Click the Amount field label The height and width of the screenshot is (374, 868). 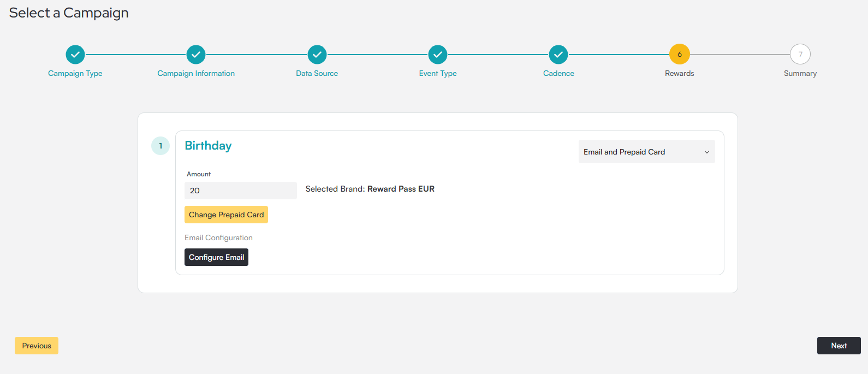199,174
